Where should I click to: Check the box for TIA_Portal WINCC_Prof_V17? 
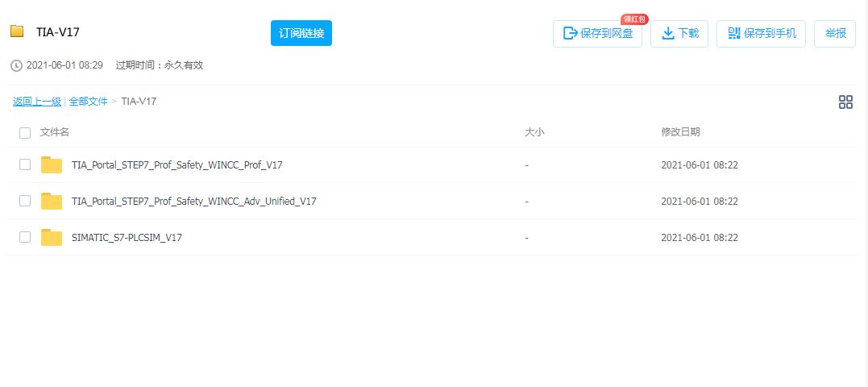click(x=25, y=164)
